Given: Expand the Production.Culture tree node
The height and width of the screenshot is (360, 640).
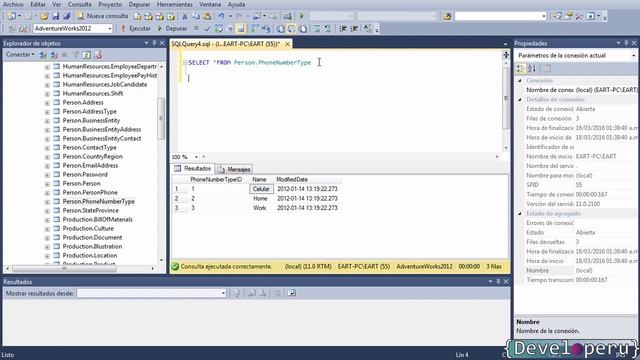Looking at the screenshot, I should coord(47,229).
